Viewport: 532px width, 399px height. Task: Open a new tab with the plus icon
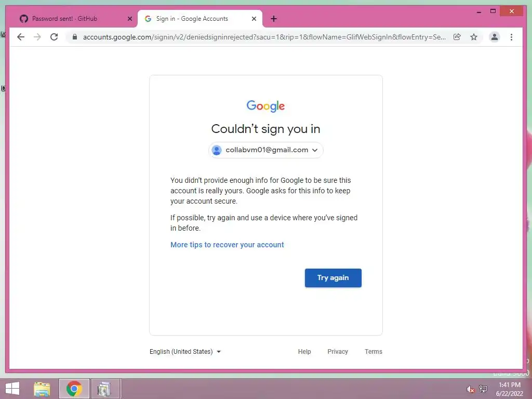(x=274, y=19)
